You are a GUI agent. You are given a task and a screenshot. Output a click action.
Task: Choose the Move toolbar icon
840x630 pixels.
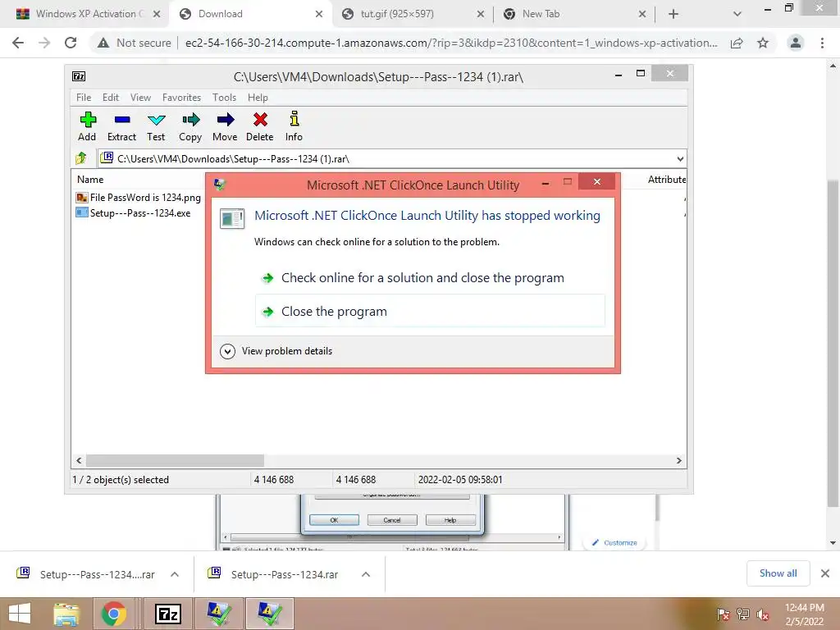click(225, 126)
